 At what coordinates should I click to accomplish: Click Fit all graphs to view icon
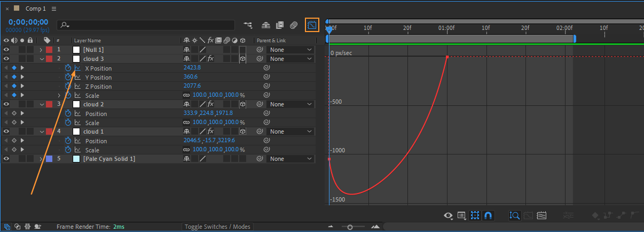[x=541, y=216]
